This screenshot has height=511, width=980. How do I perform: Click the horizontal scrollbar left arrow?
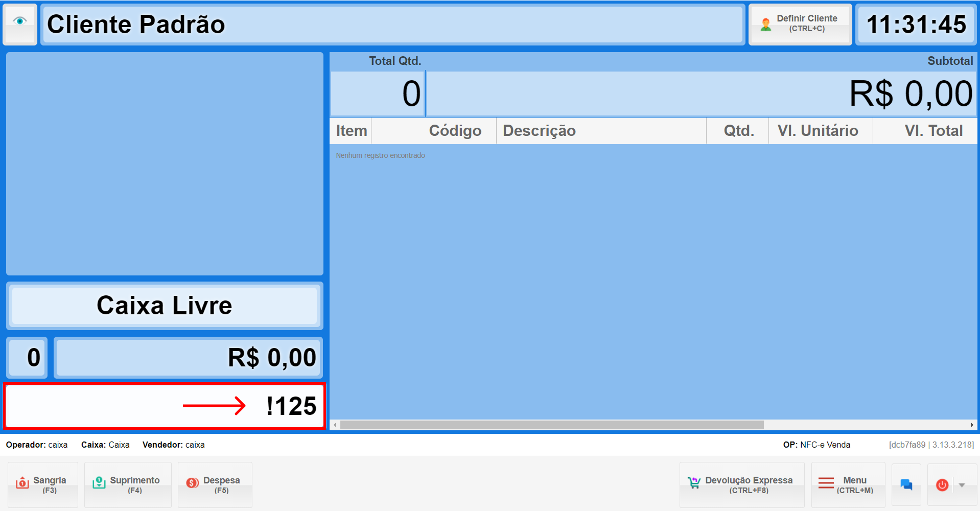pyautogui.click(x=335, y=425)
